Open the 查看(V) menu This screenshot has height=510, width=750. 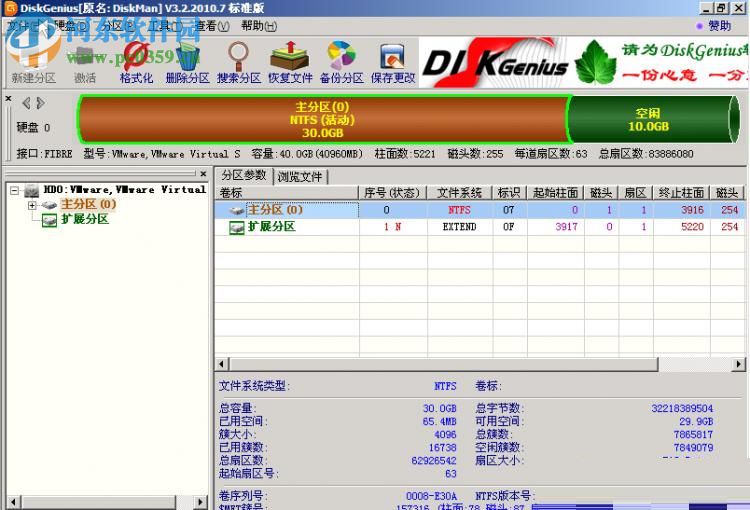212,26
